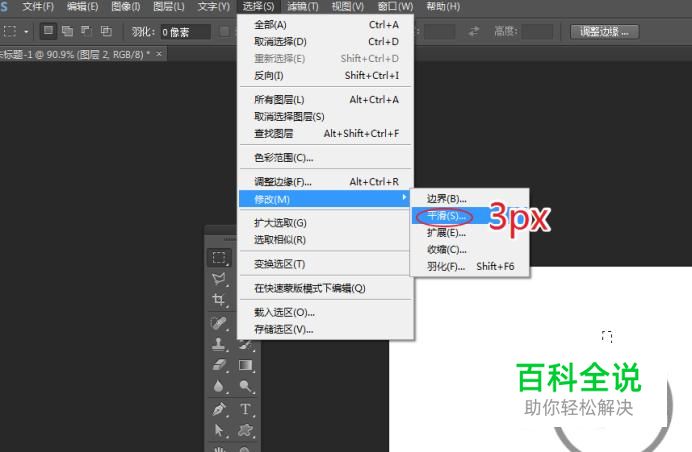Select the Pen tool
692x452 pixels.
219,409
